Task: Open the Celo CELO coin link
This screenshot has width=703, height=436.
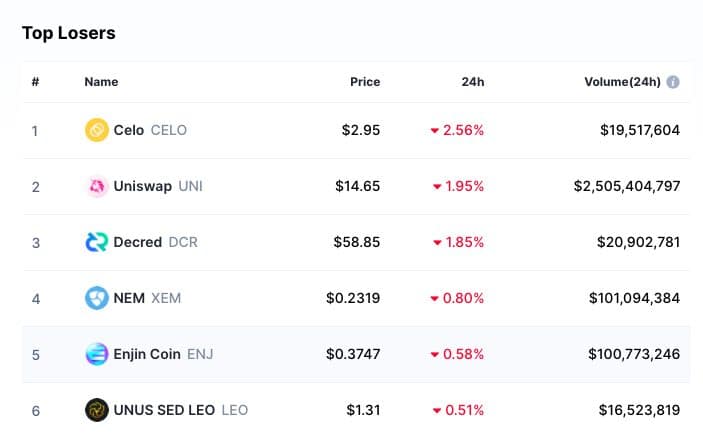Action: pos(150,130)
